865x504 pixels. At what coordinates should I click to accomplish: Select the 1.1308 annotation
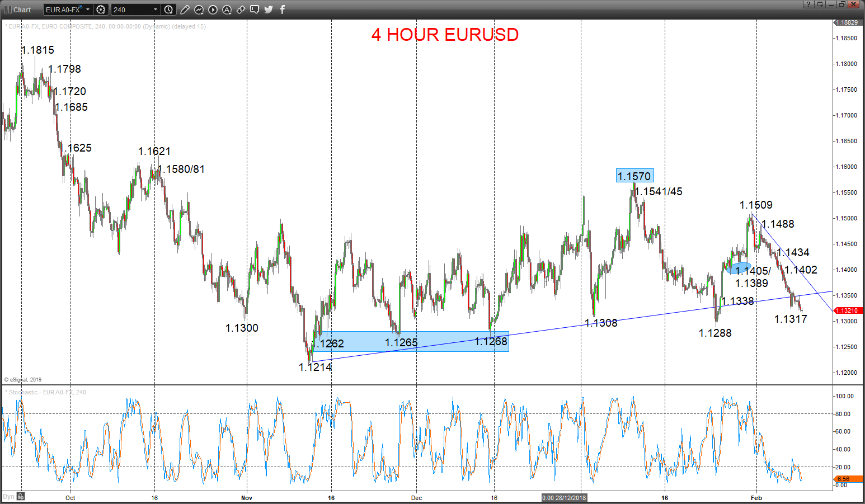point(601,323)
